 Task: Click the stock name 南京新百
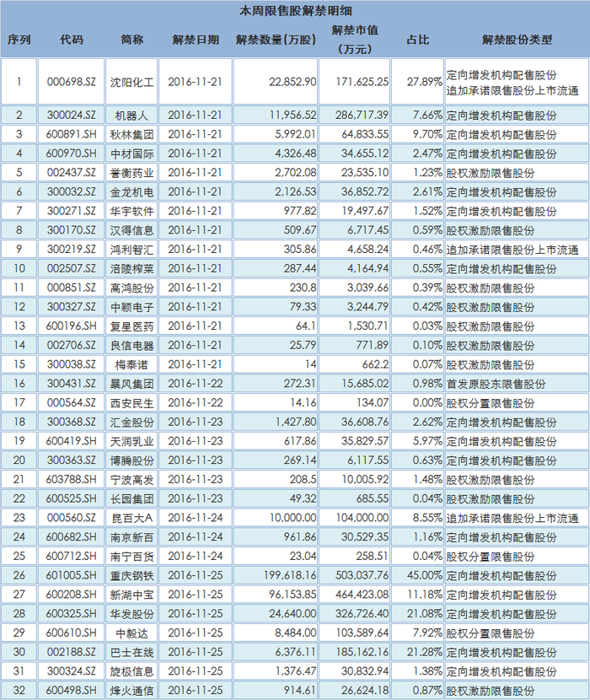(132, 538)
